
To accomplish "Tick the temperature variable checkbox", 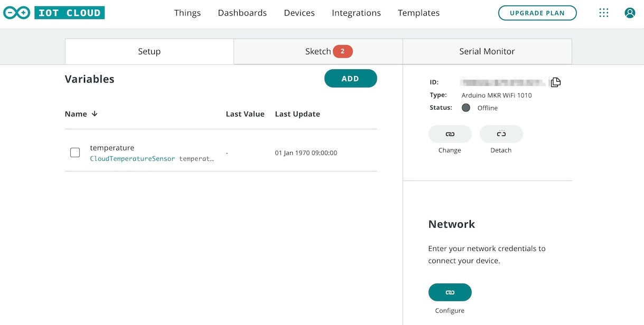I will 75,152.
